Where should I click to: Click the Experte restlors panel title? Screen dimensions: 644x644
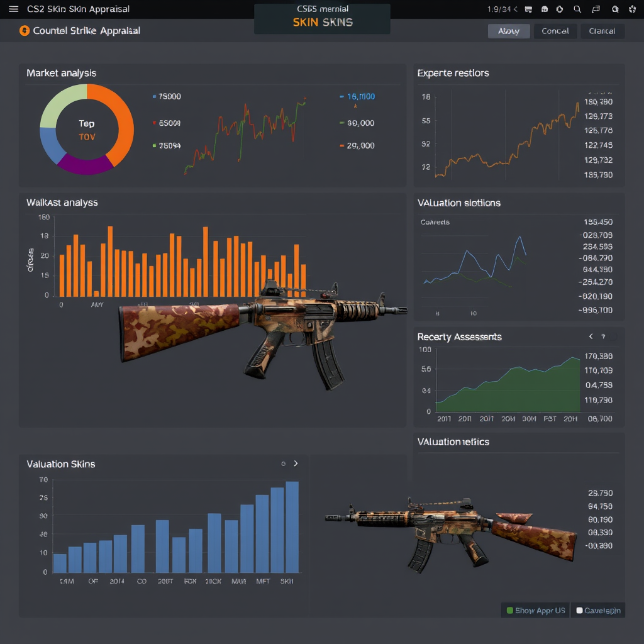point(453,73)
